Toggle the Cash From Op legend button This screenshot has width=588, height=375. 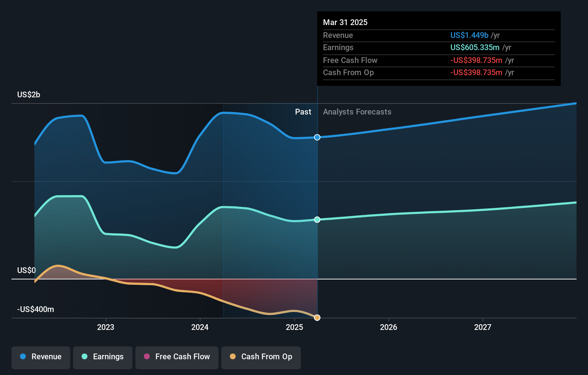[261, 357]
